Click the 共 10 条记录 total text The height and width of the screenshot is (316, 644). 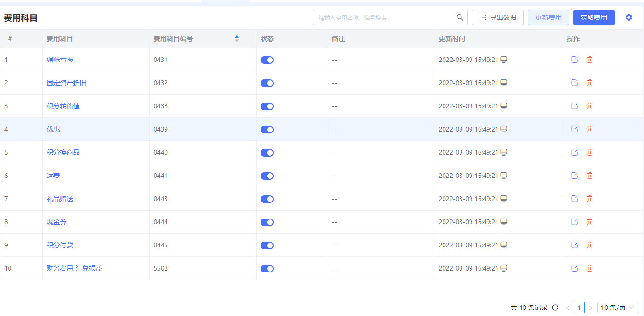529,307
